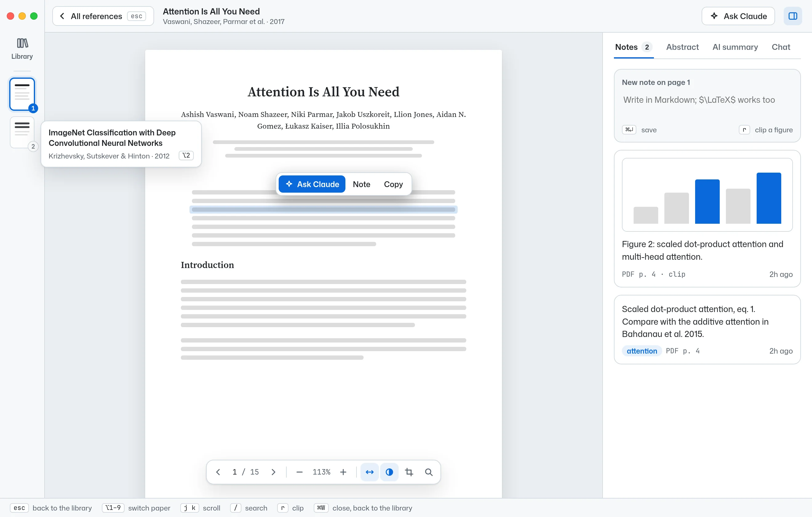This screenshot has width=812, height=517.
Task: Zoom out of the PDF
Action: point(299,472)
